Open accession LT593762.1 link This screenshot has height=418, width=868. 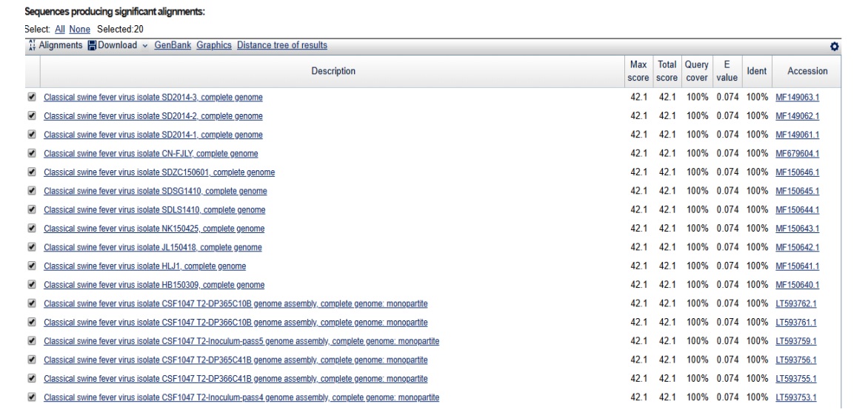(796, 303)
